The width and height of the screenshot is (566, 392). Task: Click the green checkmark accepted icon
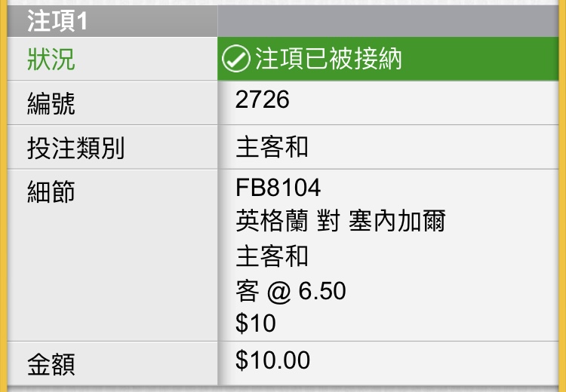click(236, 59)
